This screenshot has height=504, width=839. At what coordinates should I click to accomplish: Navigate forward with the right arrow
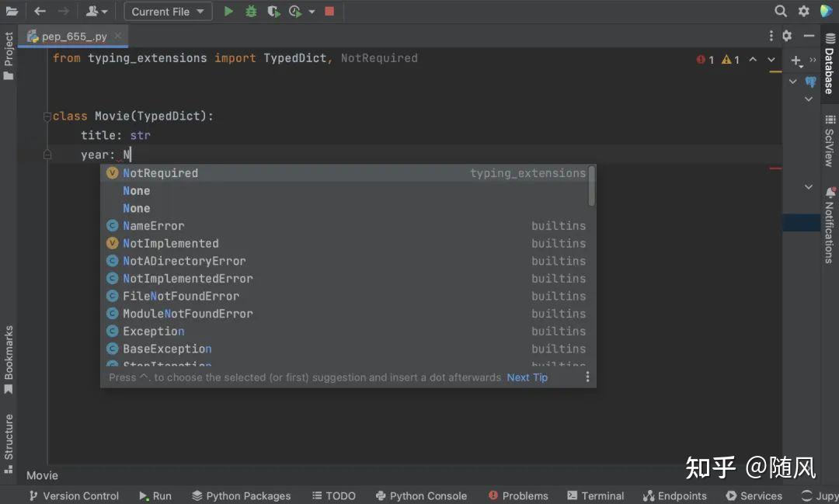(63, 11)
